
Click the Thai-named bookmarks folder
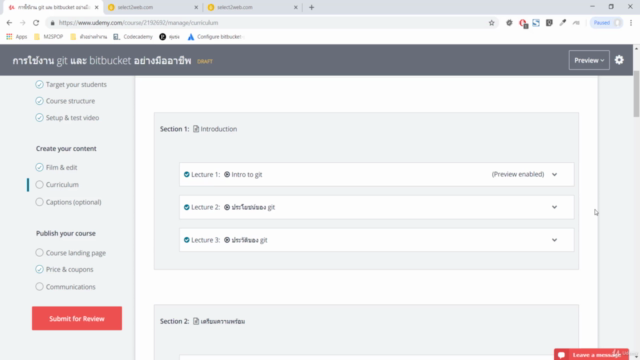click(x=89, y=37)
